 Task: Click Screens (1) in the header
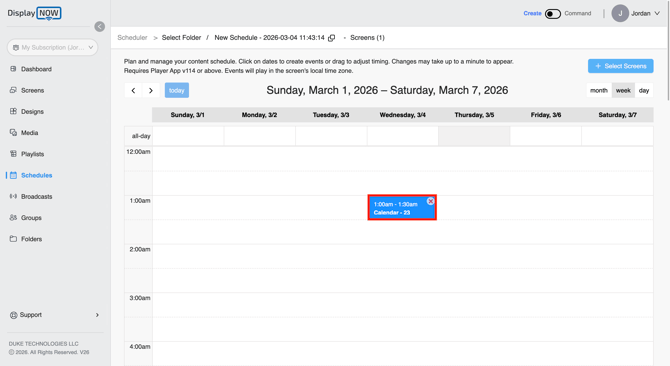(367, 38)
